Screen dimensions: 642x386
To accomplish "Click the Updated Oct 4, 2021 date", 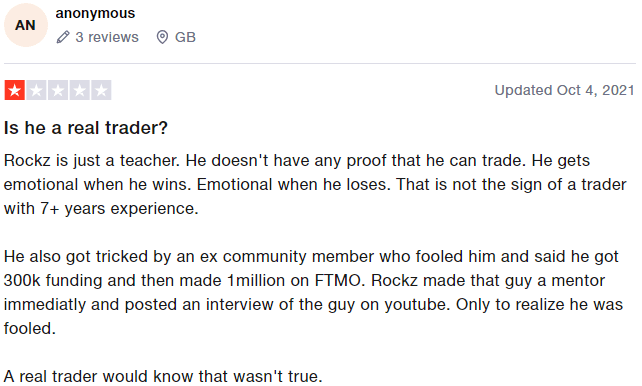I will pyautogui.click(x=565, y=90).
